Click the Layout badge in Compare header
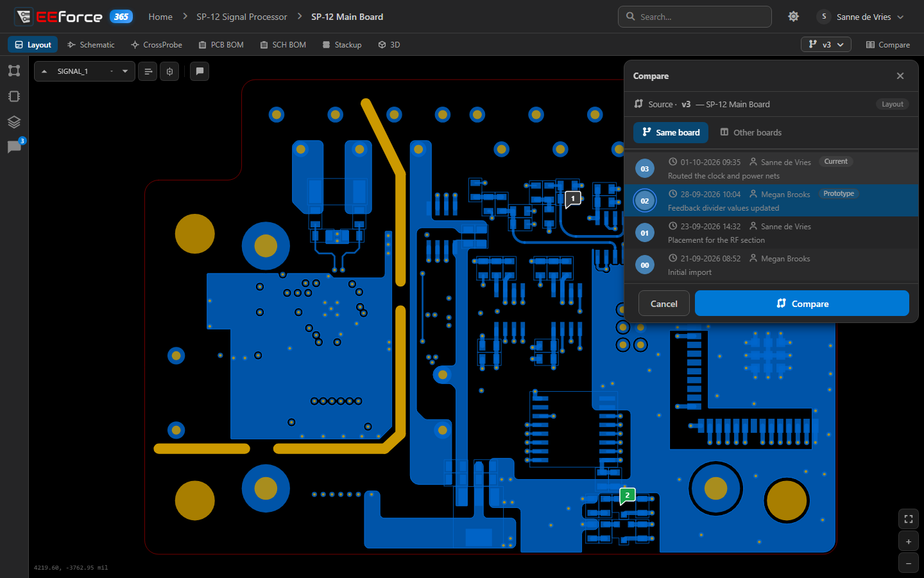The height and width of the screenshot is (578, 924). [x=893, y=104]
